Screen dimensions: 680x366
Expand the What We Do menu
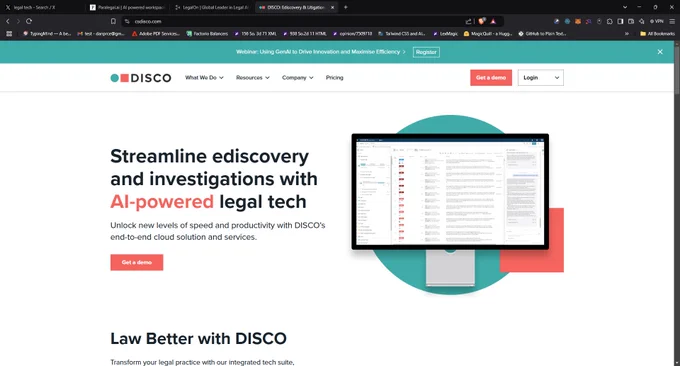[204, 78]
